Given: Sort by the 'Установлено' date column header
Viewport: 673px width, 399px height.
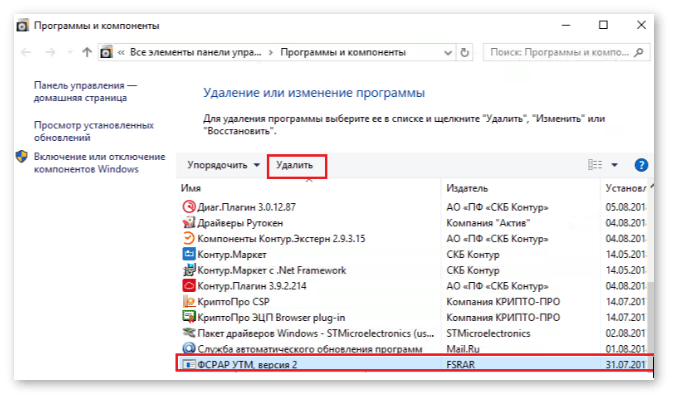Looking at the screenshot, I should 625,188.
